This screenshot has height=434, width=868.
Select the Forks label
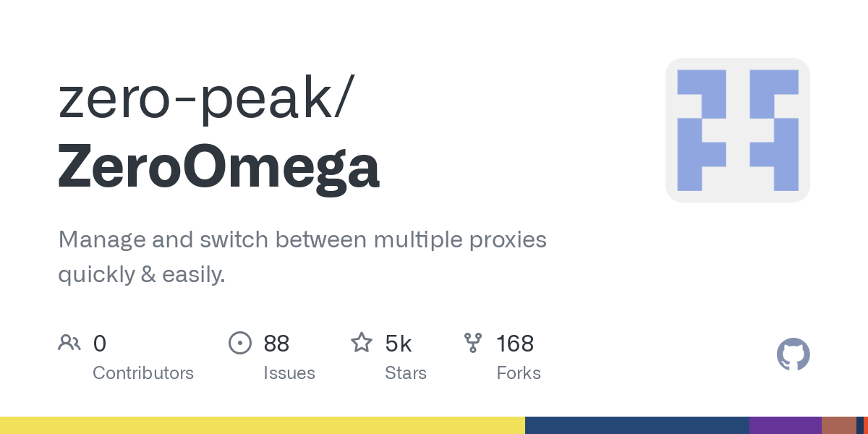coord(519,373)
